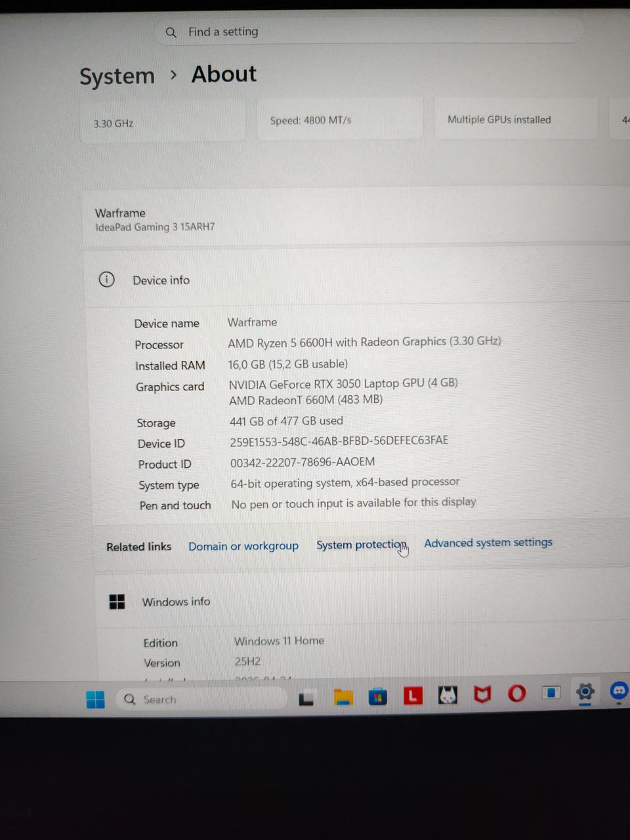This screenshot has width=630, height=840.
Task: Open the blue window app in the taskbar
Action: tap(551, 693)
